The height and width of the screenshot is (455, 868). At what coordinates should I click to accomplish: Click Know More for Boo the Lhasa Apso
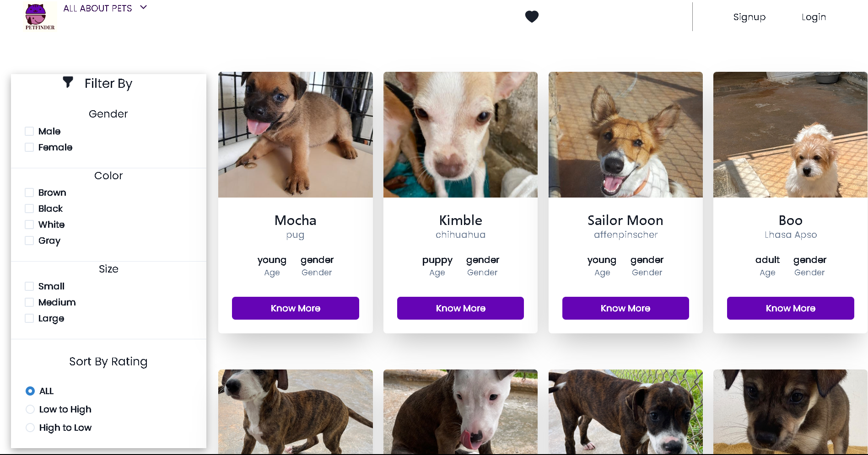click(790, 308)
